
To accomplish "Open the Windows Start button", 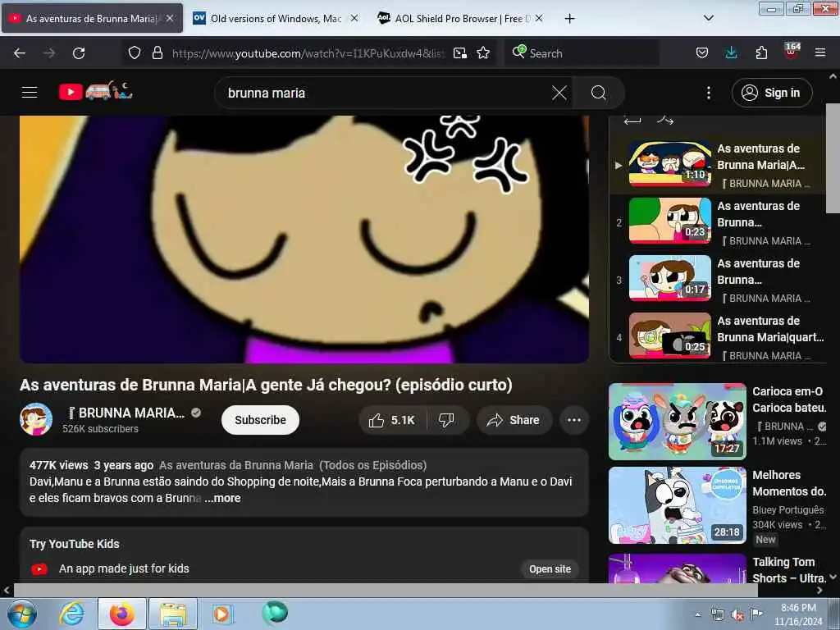I will (21, 614).
